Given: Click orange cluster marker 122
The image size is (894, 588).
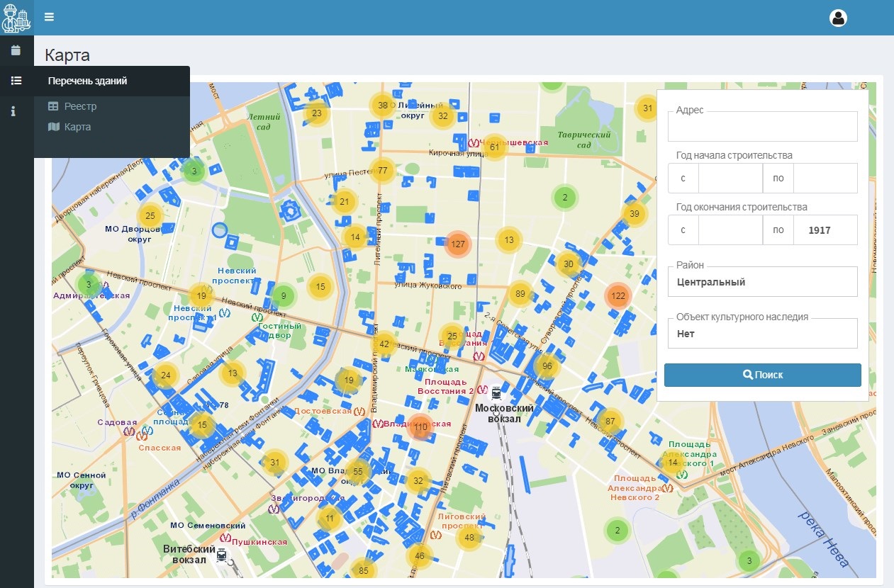Looking at the screenshot, I should click(618, 295).
